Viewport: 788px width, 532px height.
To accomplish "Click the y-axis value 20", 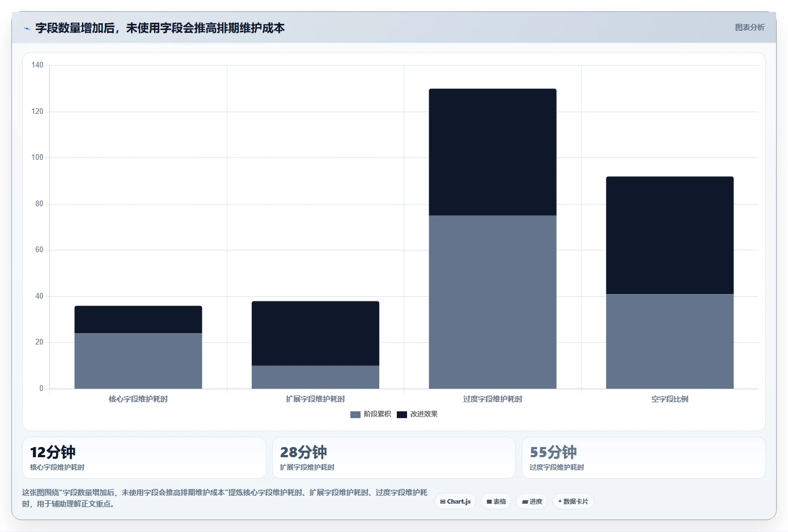I will (39, 342).
